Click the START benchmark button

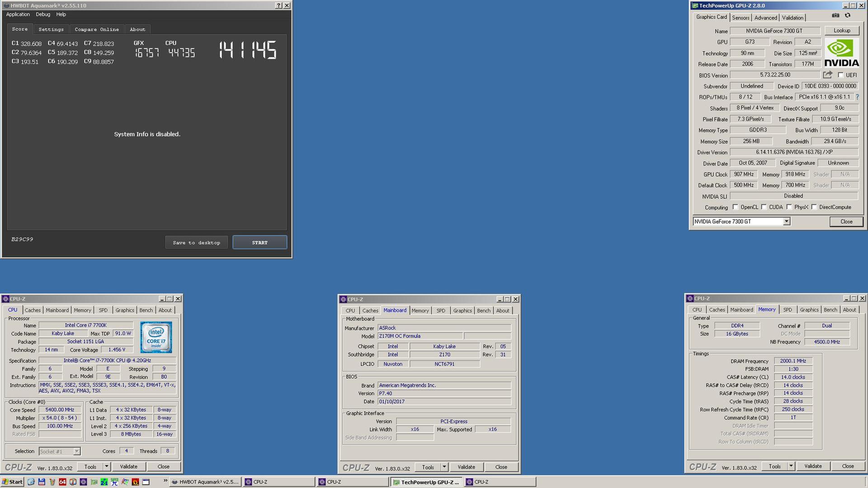tap(260, 243)
